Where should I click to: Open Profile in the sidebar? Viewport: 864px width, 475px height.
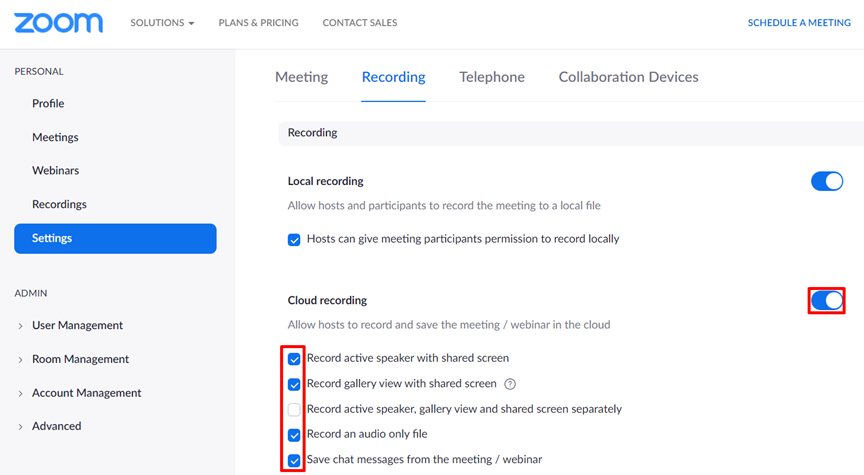48,104
